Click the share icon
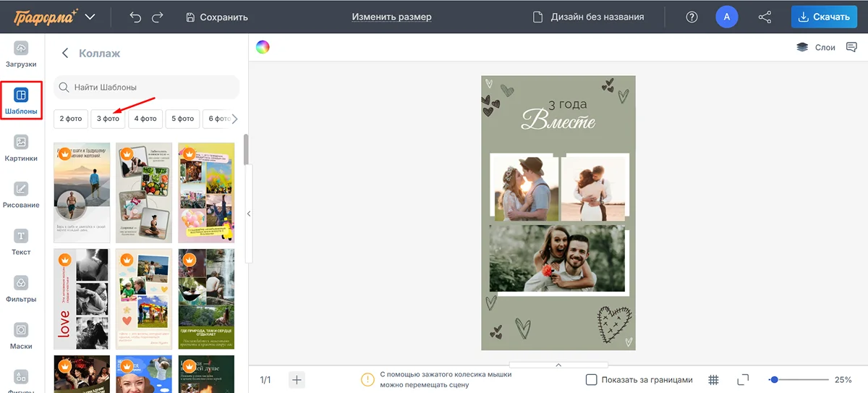 click(x=765, y=17)
